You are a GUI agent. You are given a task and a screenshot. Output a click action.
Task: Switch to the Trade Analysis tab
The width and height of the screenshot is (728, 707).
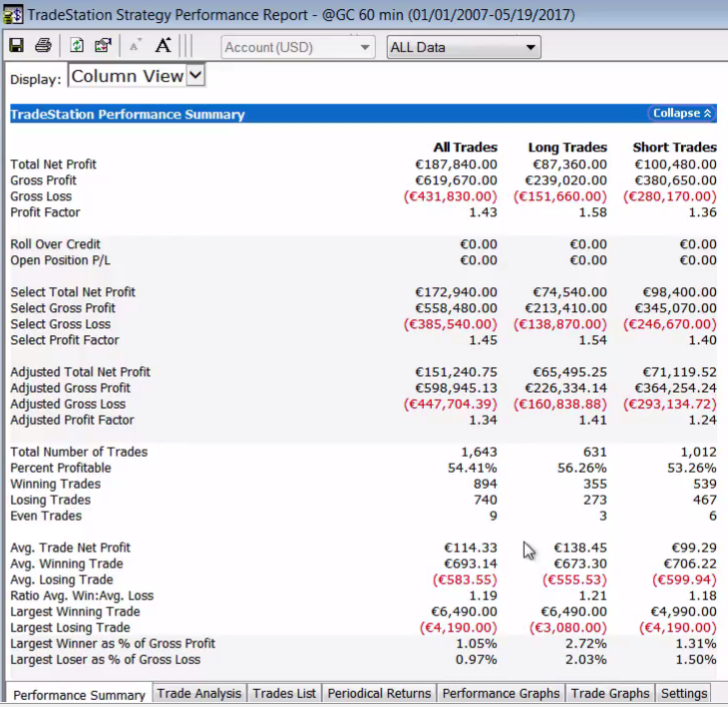[x=198, y=693]
